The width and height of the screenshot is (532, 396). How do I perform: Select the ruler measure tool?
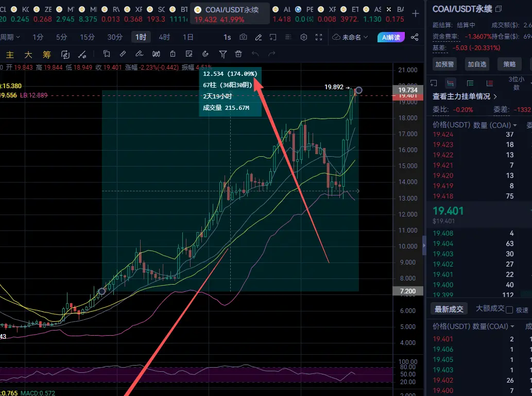click(x=123, y=54)
